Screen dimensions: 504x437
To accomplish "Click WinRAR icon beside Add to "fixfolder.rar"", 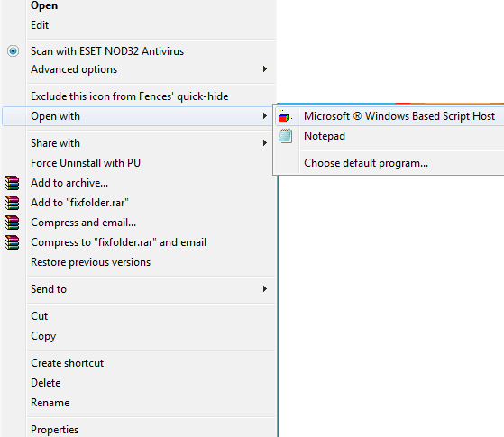I will (12, 203).
